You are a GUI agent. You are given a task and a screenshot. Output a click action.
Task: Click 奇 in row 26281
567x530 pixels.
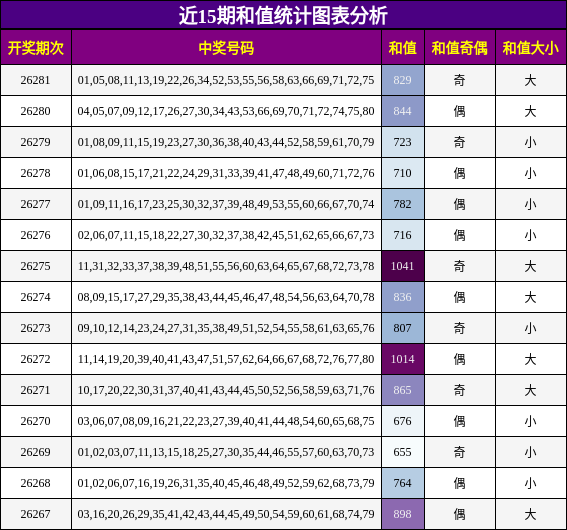(460, 80)
